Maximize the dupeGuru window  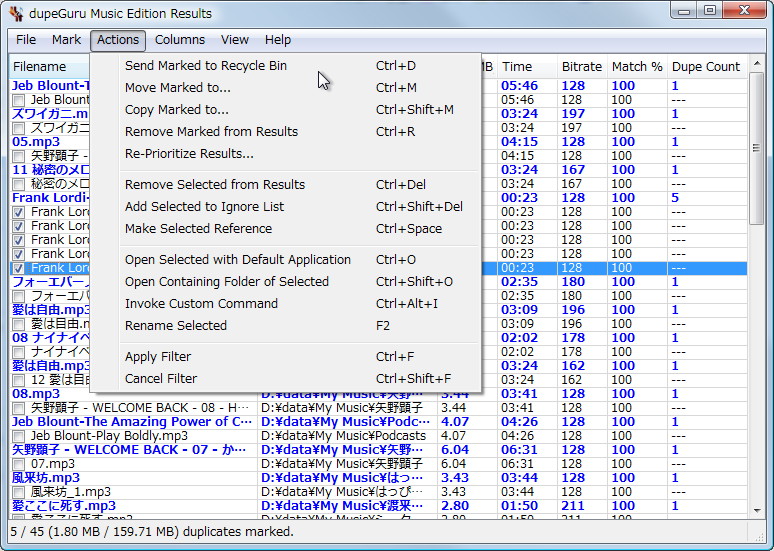(x=710, y=11)
